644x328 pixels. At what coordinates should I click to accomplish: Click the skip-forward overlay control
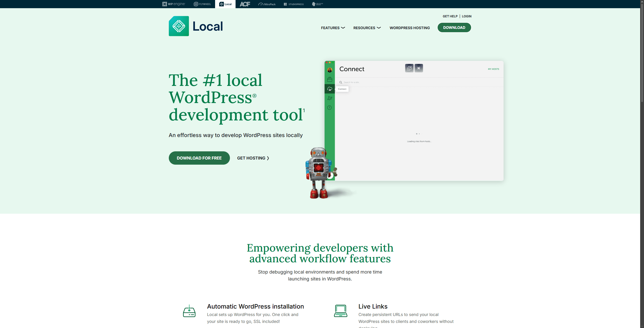coord(419,68)
